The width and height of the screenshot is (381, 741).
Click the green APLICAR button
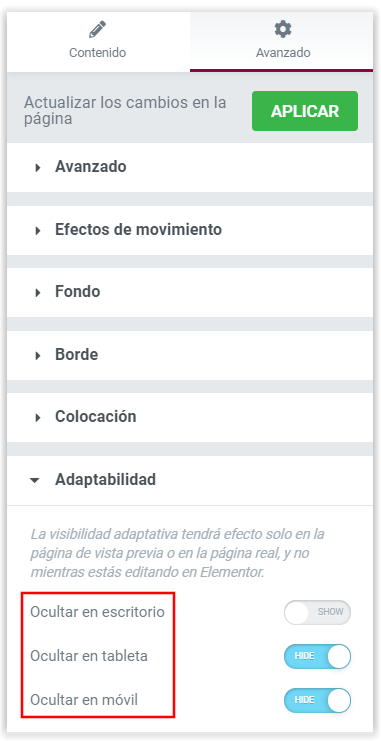pyautogui.click(x=305, y=111)
